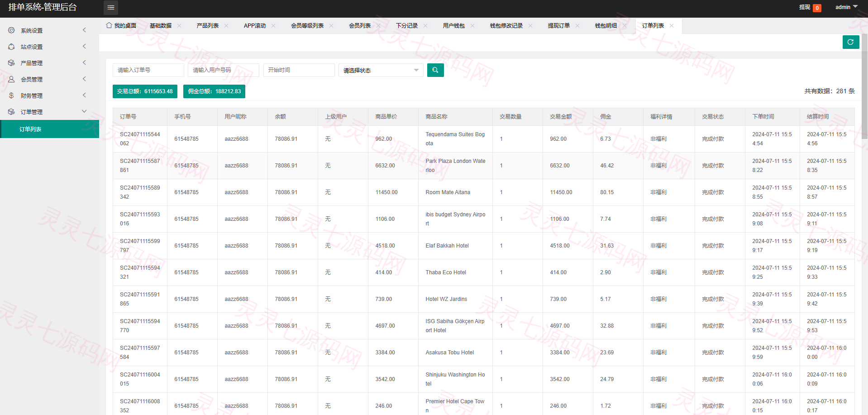Click the search magnifier button
The height and width of the screenshot is (415, 868).
click(x=435, y=70)
